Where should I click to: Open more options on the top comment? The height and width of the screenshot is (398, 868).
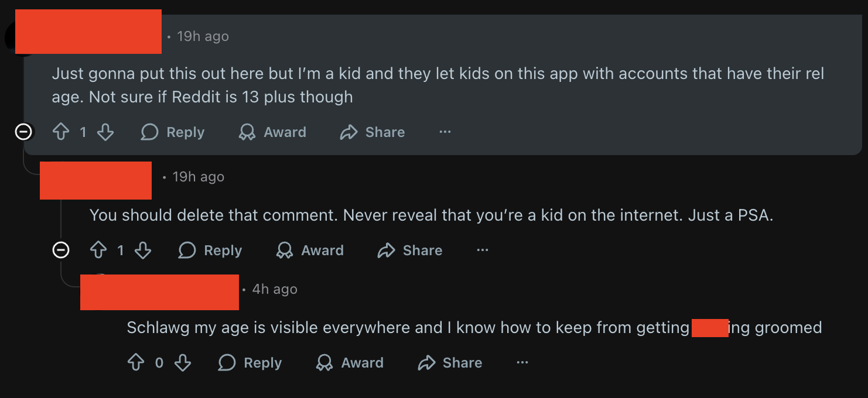coord(445,132)
